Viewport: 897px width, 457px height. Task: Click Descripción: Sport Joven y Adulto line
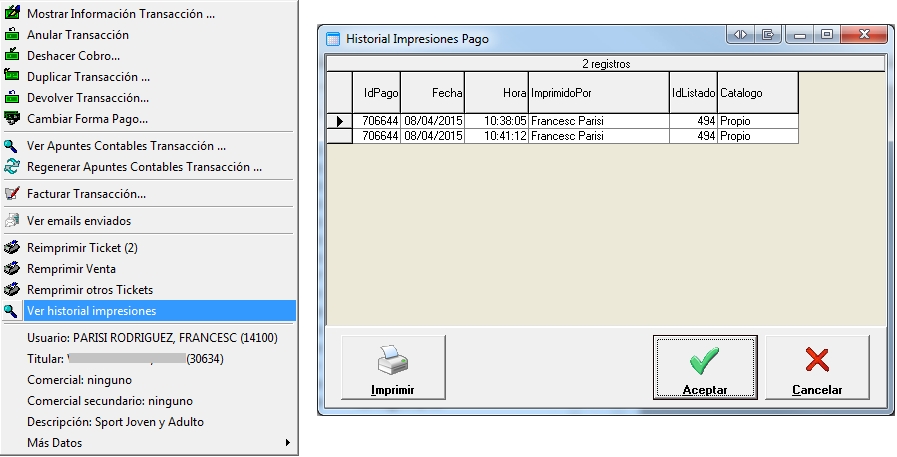[x=116, y=422]
